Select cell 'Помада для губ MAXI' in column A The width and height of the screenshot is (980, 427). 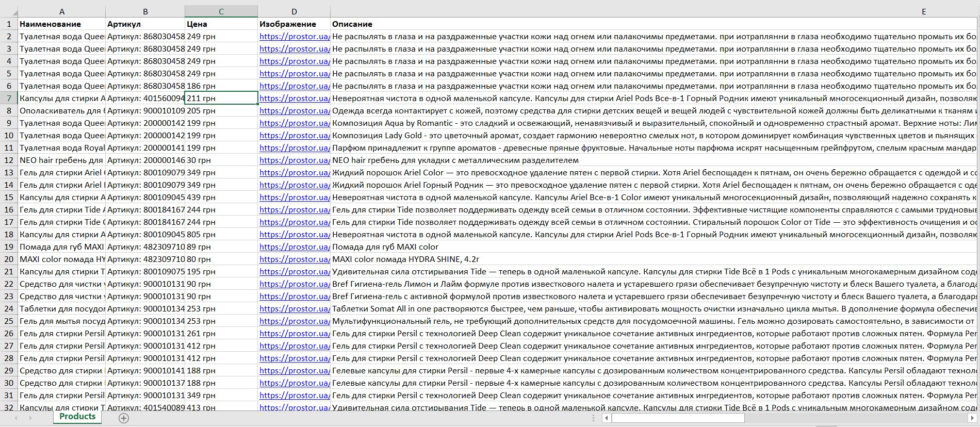pyautogui.click(x=61, y=247)
